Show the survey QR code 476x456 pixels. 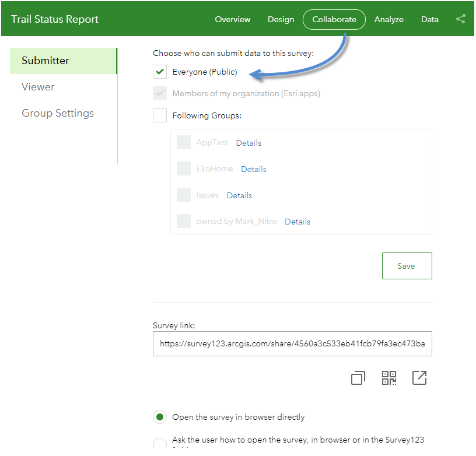point(389,378)
